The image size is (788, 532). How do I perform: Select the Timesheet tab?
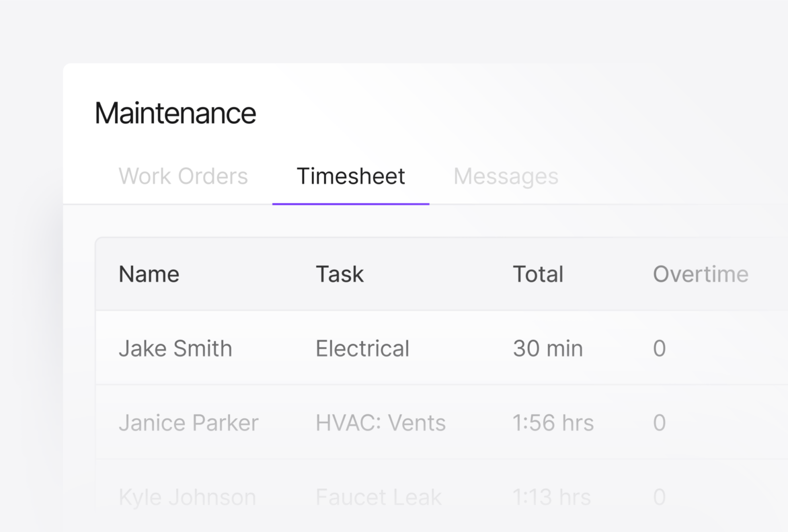351,176
